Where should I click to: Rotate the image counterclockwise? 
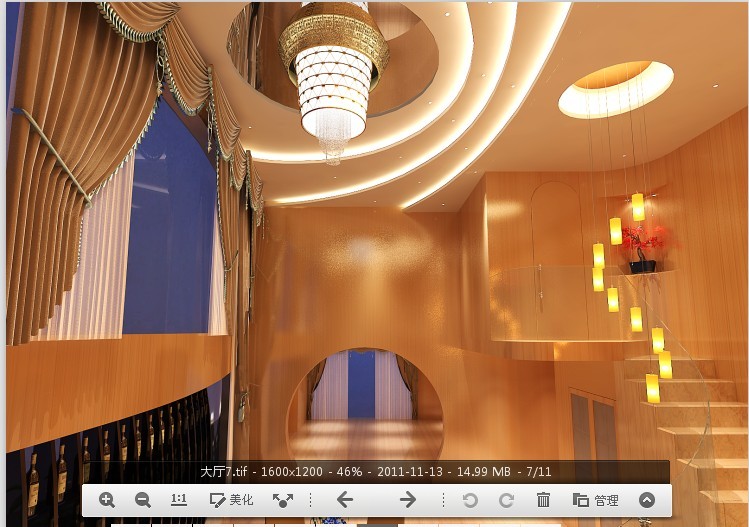tap(470, 500)
